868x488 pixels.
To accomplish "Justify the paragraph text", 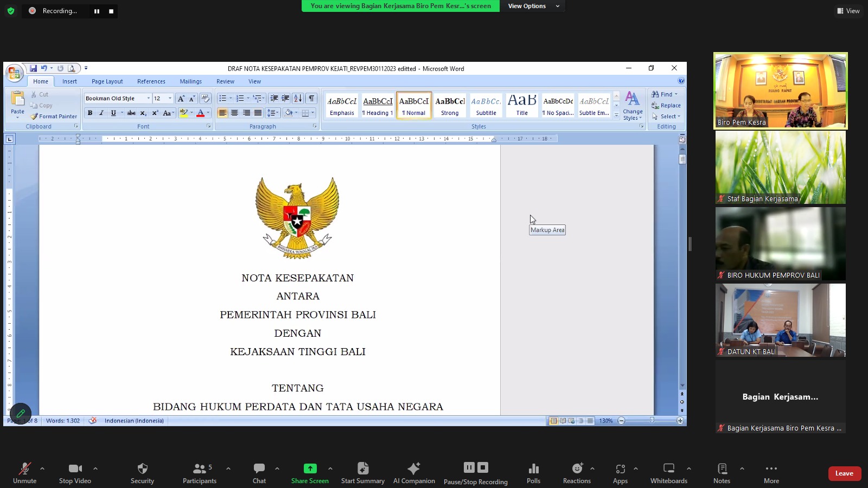I will pos(258,113).
